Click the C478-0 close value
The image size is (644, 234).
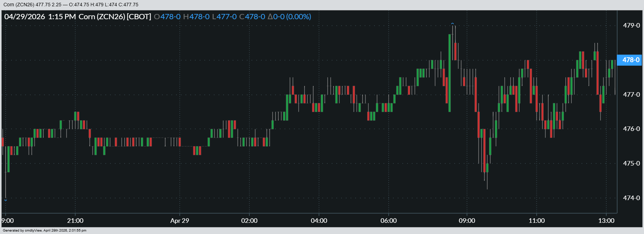pyautogui.click(x=252, y=17)
